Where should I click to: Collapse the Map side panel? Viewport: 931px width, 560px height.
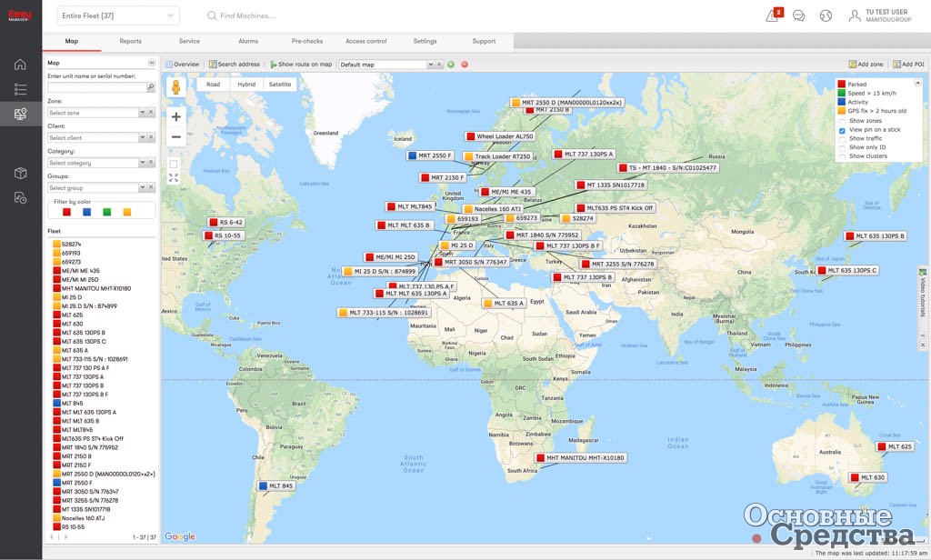pyautogui.click(x=152, y=63)
